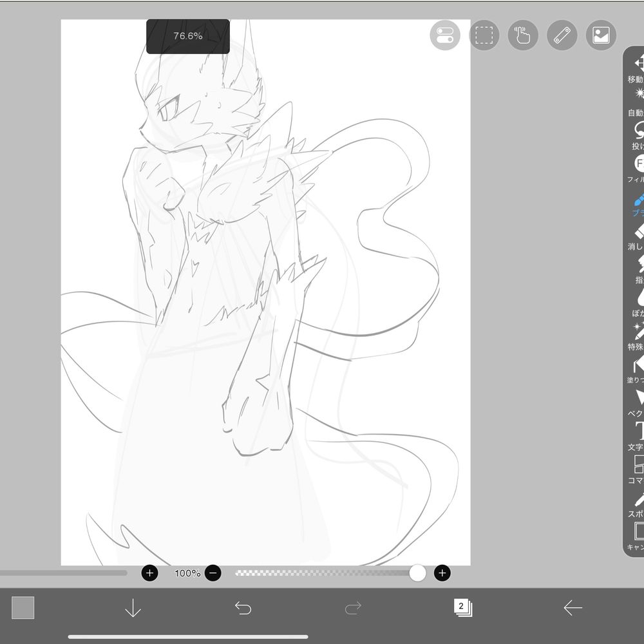Redo with the grayed-out forward arrow
The height and width of the screenshot is (644, 644).
pyautogui.click(x=353, y=607)
